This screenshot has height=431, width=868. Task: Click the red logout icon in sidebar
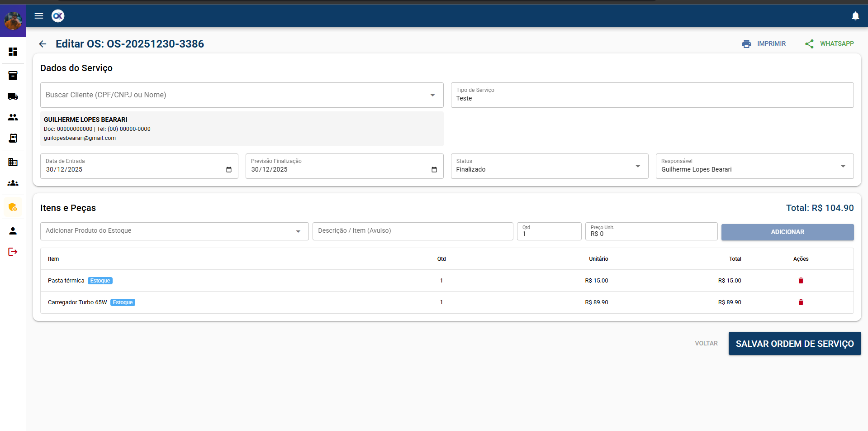[x=13, y=252]
